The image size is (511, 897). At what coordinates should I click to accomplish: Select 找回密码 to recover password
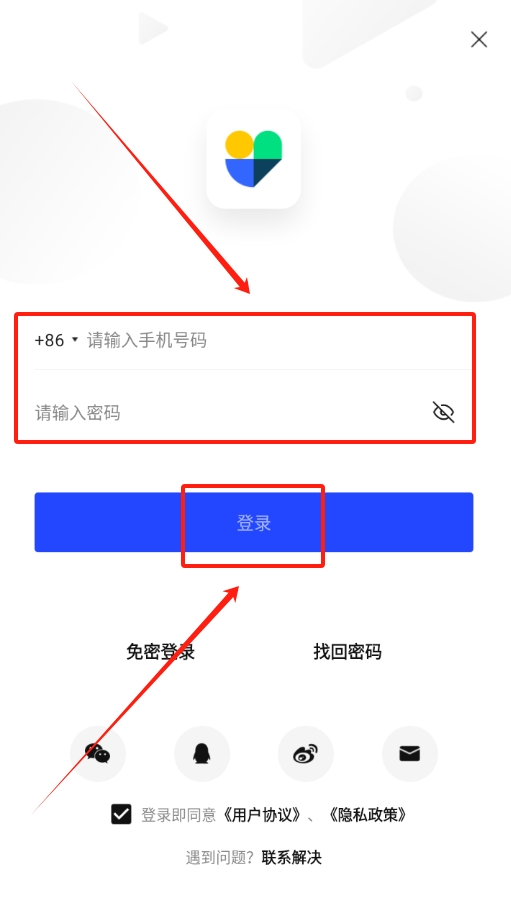coord(347,652)
